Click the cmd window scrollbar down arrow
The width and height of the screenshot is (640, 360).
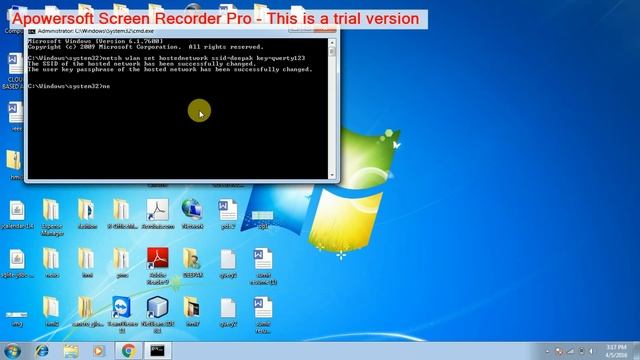point(332,175)
